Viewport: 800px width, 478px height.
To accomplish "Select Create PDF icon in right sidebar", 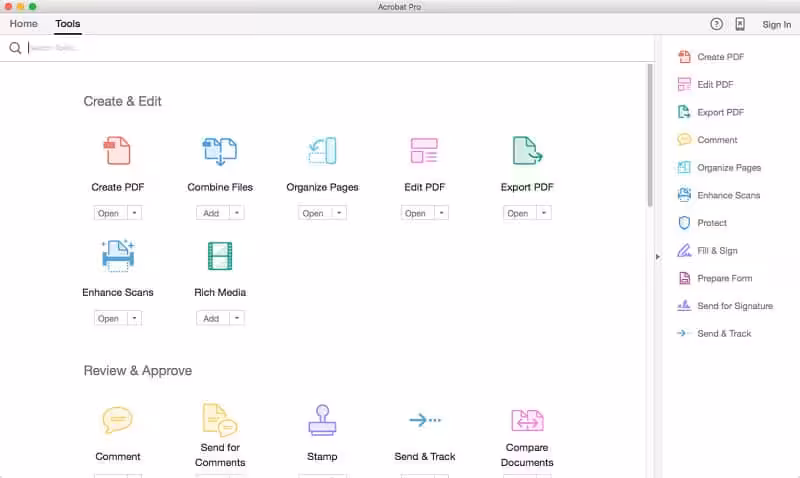I will tap(684, 57).
